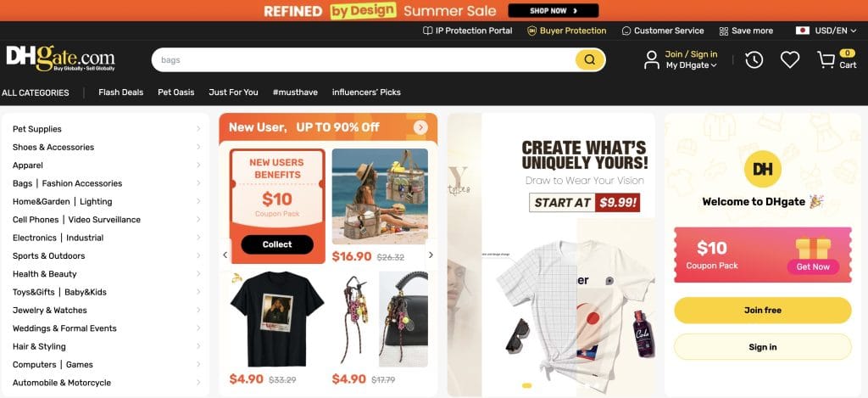This screenshot has height=398, width=868.
Task: Open the Flash Deals menu item
Action: point(120,92)
